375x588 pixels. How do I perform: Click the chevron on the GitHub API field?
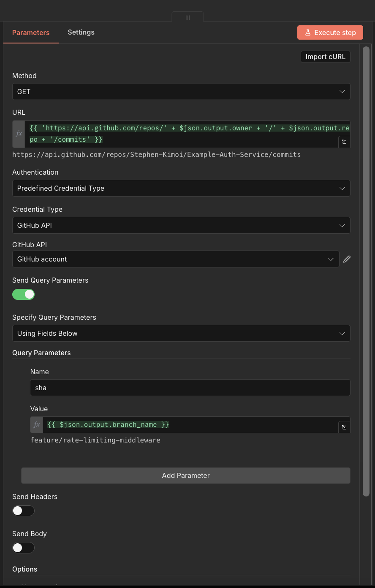tap(331, 259)
